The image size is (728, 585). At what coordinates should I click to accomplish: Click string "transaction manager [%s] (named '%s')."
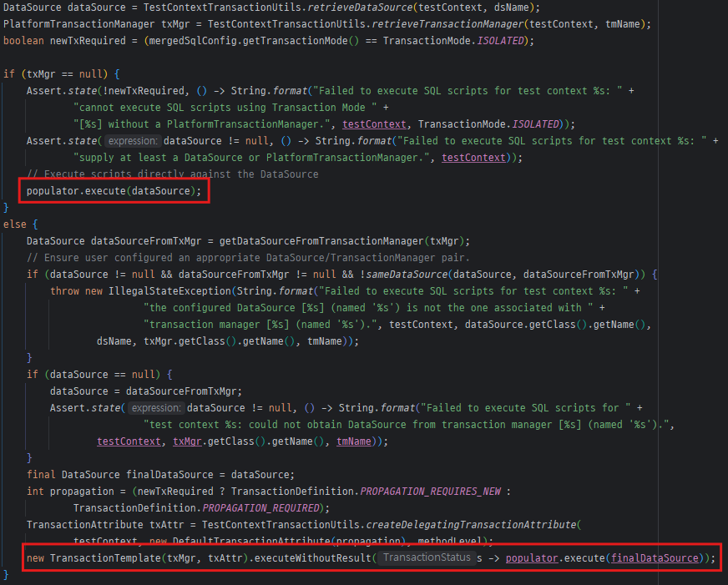coord(263,325)
